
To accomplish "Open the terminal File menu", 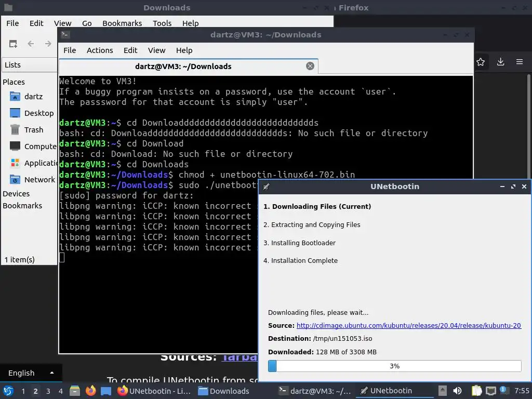I will tap(70, 50).
